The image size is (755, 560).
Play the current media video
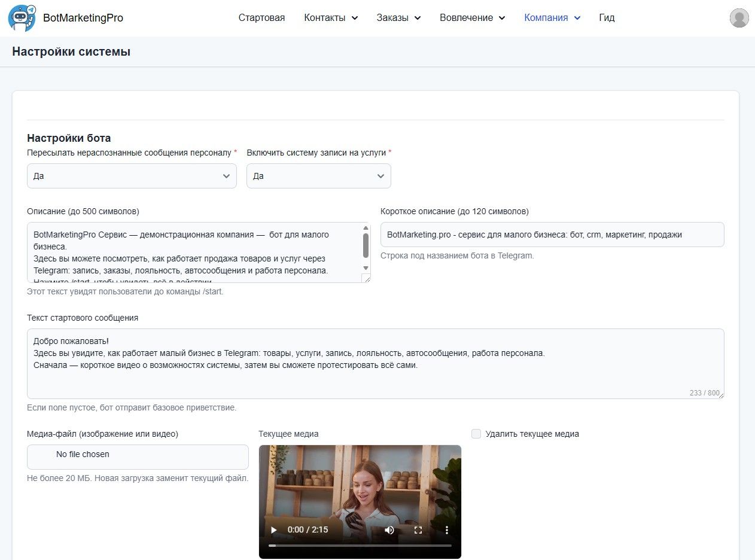(x=274, y=530)
